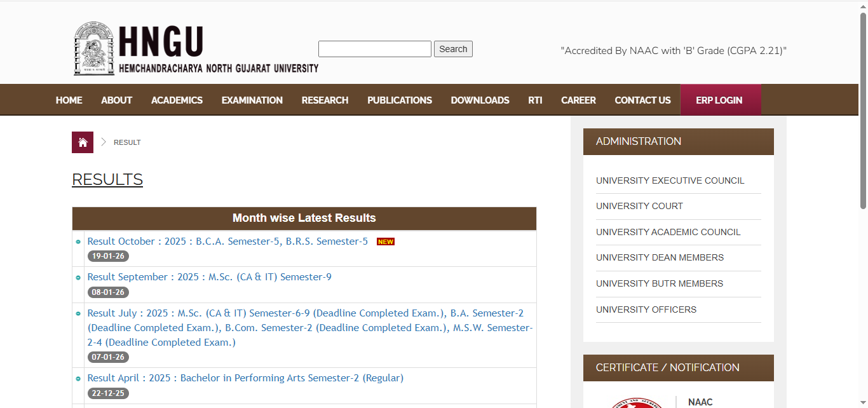The height and width of the screenshot is (408, 868).
Task: Open the University Executive Council link
Action: (670, 180)
